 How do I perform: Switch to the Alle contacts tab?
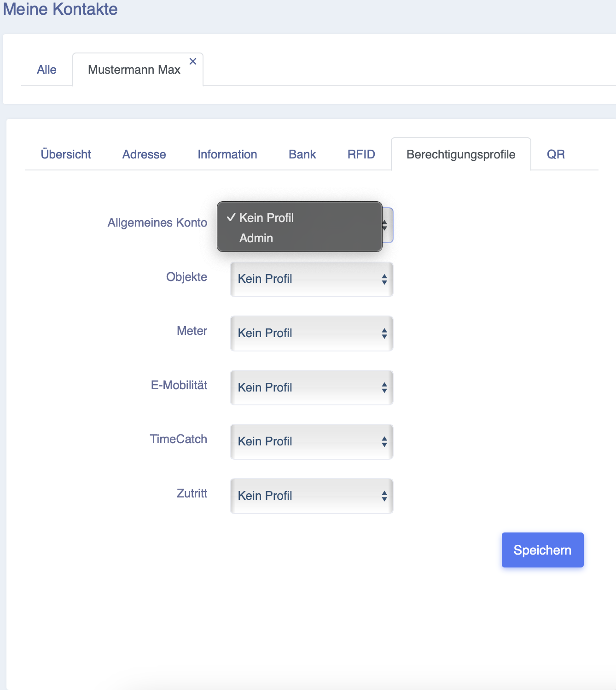(x=46, y=70)
